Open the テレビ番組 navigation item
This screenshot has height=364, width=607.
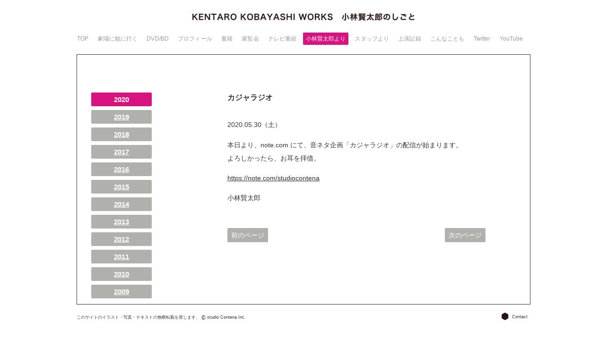pyautogui.click(x=282, y=39)
